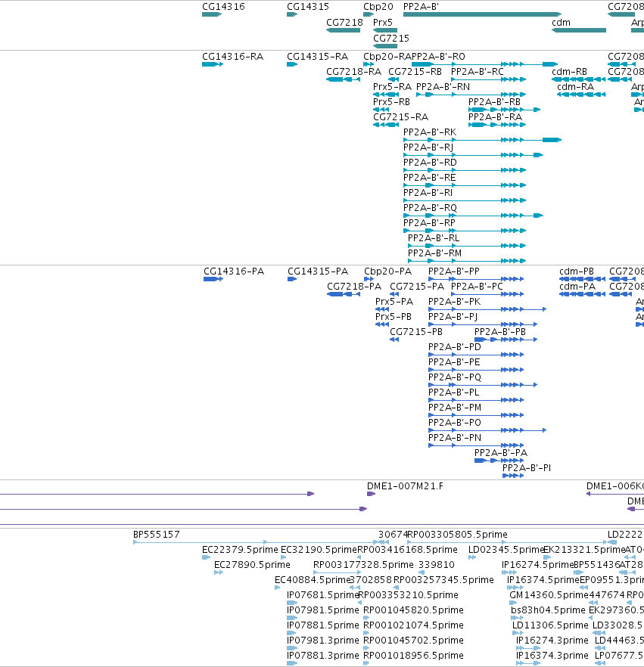The image size is (644, 667).
Task: Select the CG7215-PB protein label
Action: (416, 332)
